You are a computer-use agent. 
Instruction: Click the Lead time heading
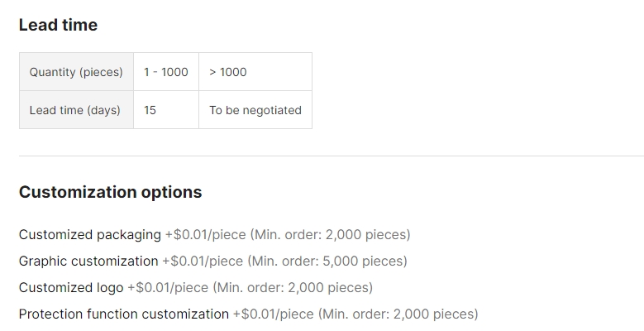point(58,25)
